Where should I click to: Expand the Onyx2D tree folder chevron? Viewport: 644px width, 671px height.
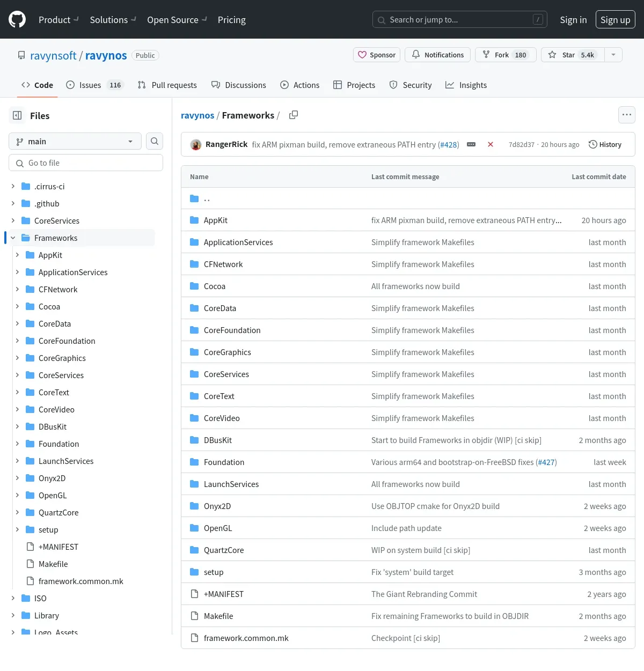pos(17,478)
